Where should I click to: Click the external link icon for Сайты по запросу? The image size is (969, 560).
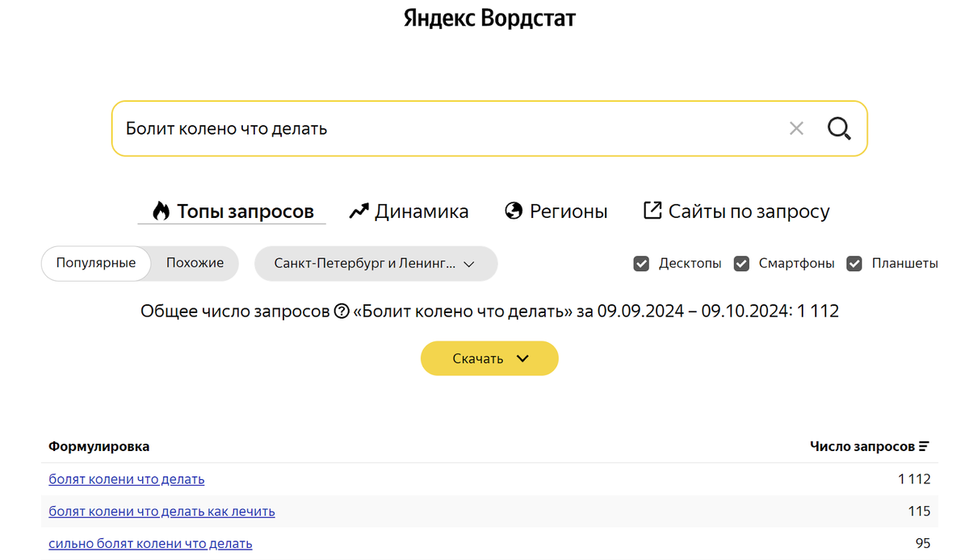click(x=652, y=211)
